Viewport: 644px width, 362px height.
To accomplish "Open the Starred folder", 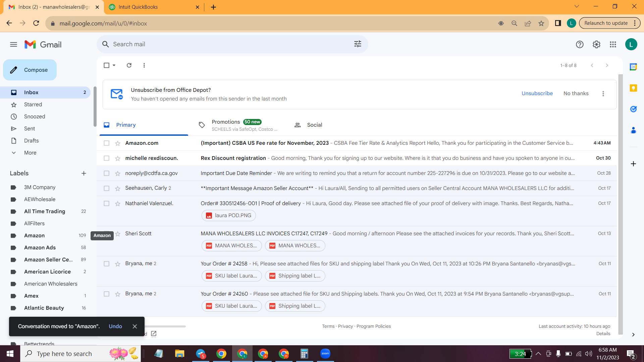I will coord(45,105).
